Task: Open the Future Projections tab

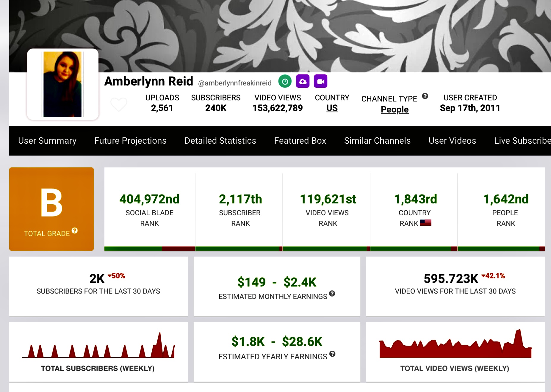Action: (x=130, y=141)
